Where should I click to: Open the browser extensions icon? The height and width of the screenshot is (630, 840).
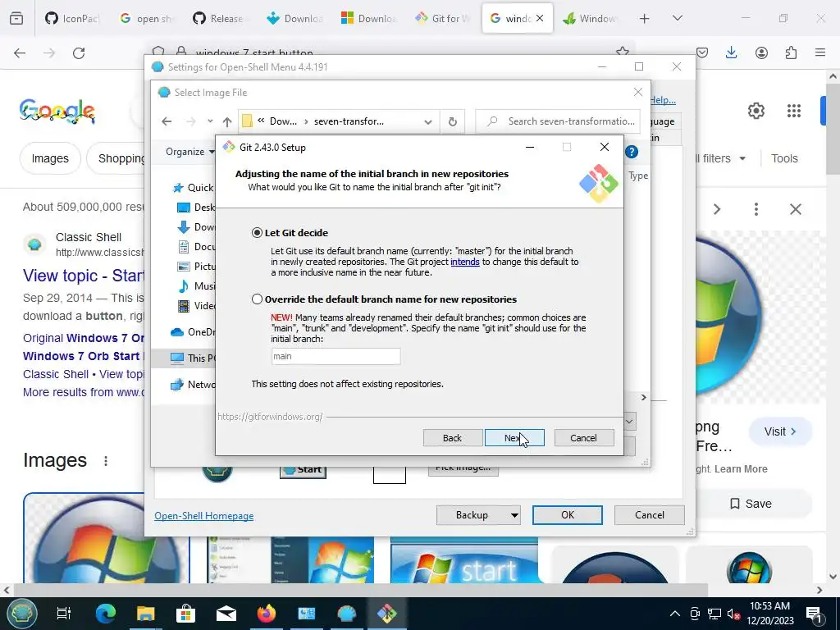[x=791, y=52]
